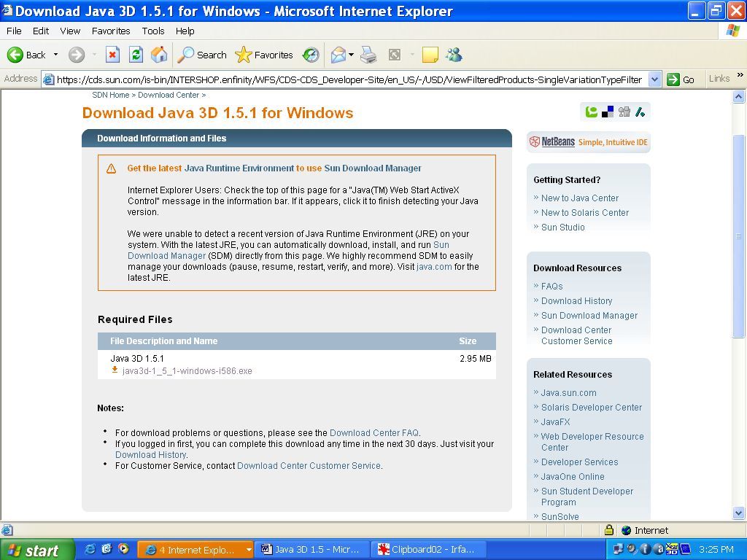Click the scroll down arrow of page scrollbar
747x560 pixels.
(738, 513)
